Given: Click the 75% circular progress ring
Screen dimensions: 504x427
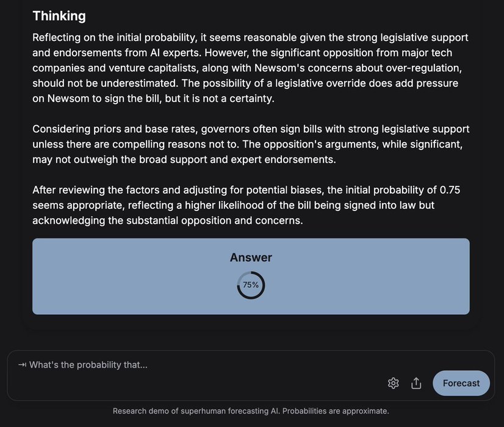Looking at the screenshot, I should click(251, 285).
